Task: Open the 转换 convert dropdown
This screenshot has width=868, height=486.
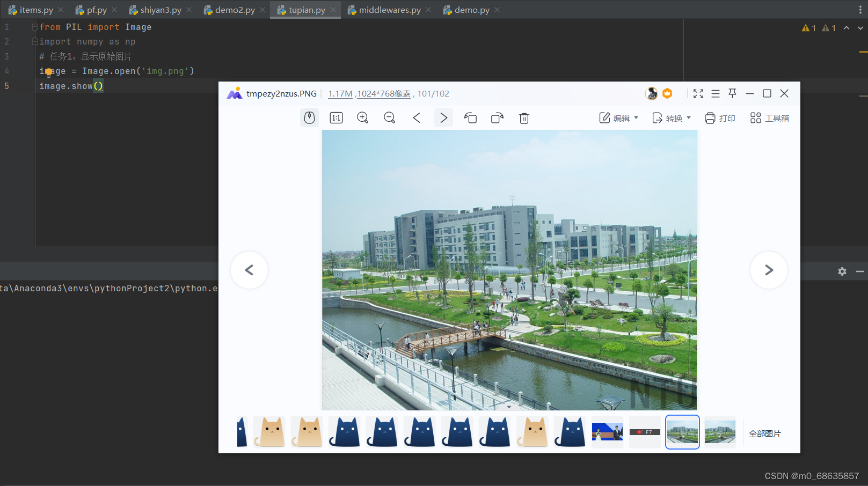Action: click(x=672, y=118)
